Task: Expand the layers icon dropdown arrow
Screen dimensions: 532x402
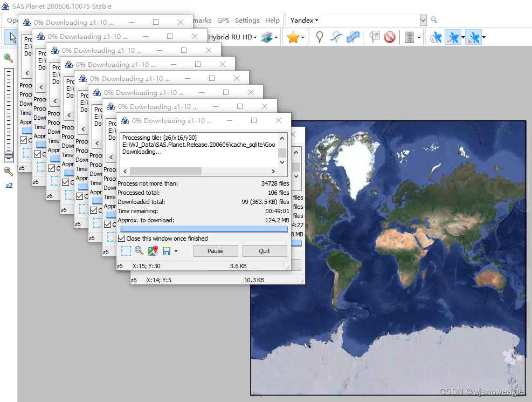Action: [x=276, y=37]
